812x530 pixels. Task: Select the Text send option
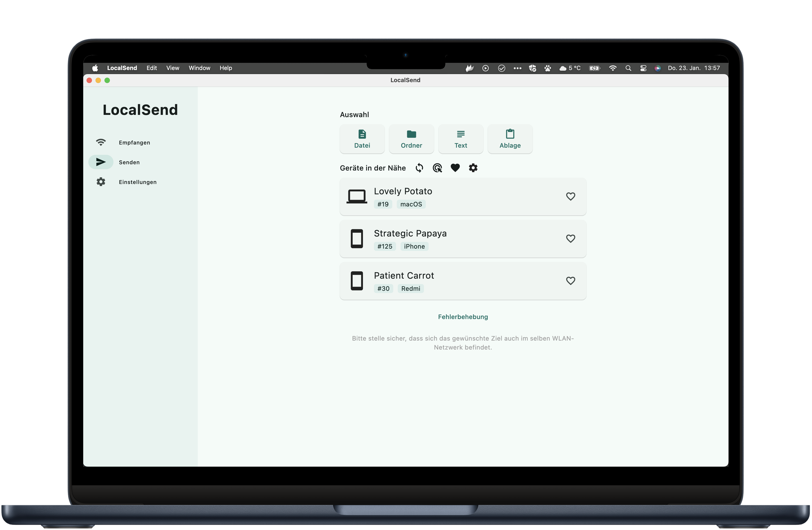[x=460, y=139]
